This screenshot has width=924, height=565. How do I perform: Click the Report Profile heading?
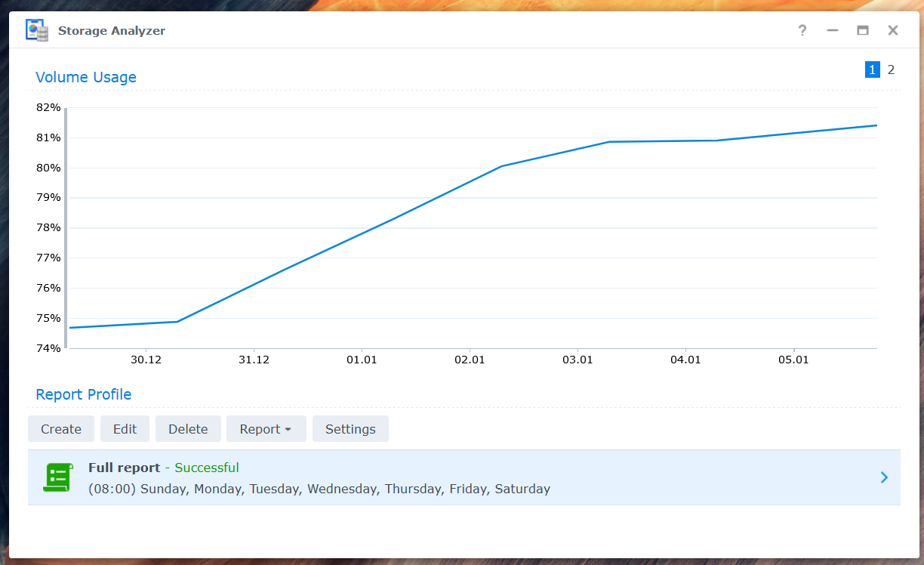(84, 394)
